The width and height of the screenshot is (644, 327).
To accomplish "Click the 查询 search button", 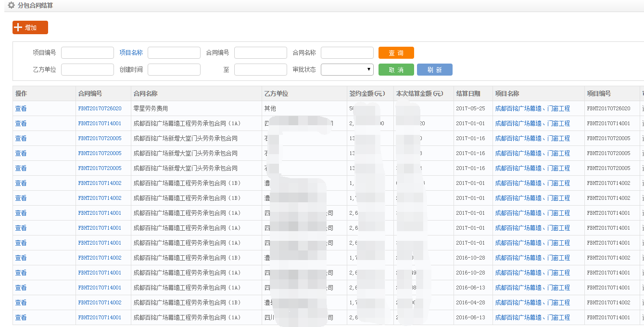I will tap(396, 53).
